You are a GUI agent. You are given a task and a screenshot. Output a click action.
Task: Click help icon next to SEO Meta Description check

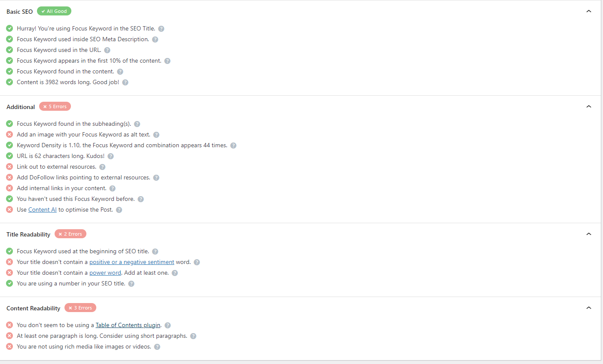[155, 39]
